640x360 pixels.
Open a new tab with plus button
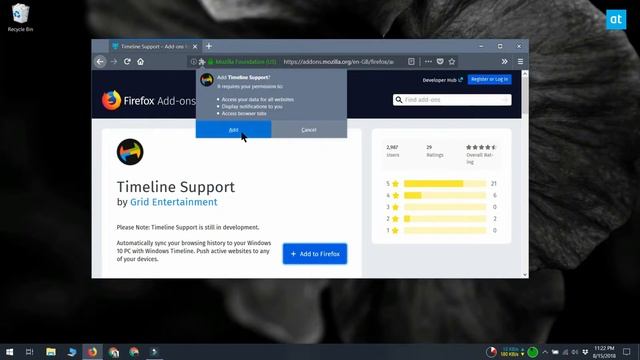click(x=209, y=46)
